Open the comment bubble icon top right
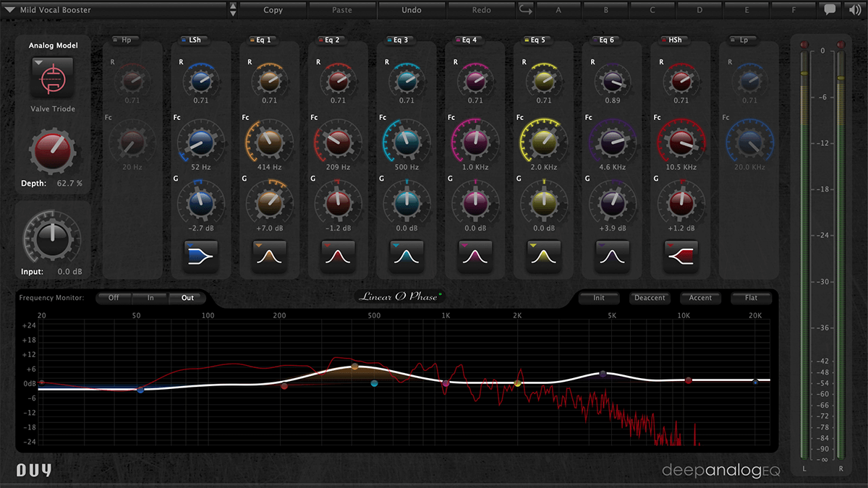 click(x=829, y=9)
